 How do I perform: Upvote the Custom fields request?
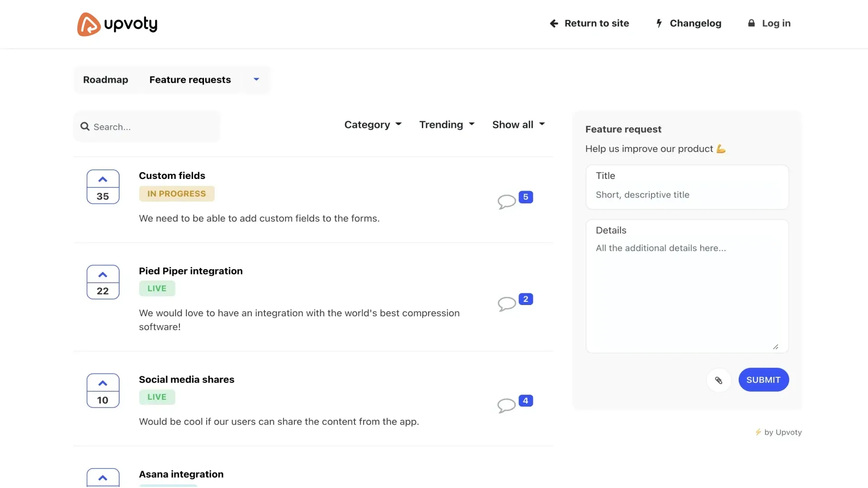(x=103, y=180)
